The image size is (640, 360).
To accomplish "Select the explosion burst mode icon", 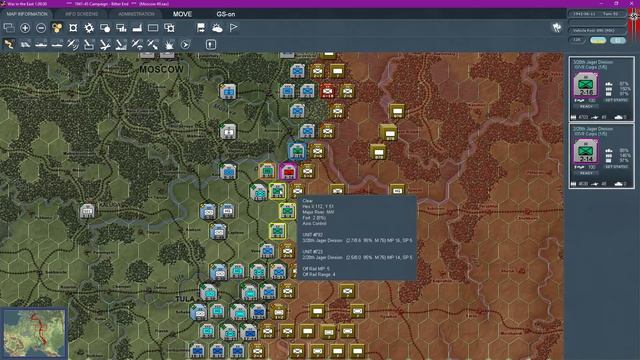I will pyautogui.click(x=169, y=44).
